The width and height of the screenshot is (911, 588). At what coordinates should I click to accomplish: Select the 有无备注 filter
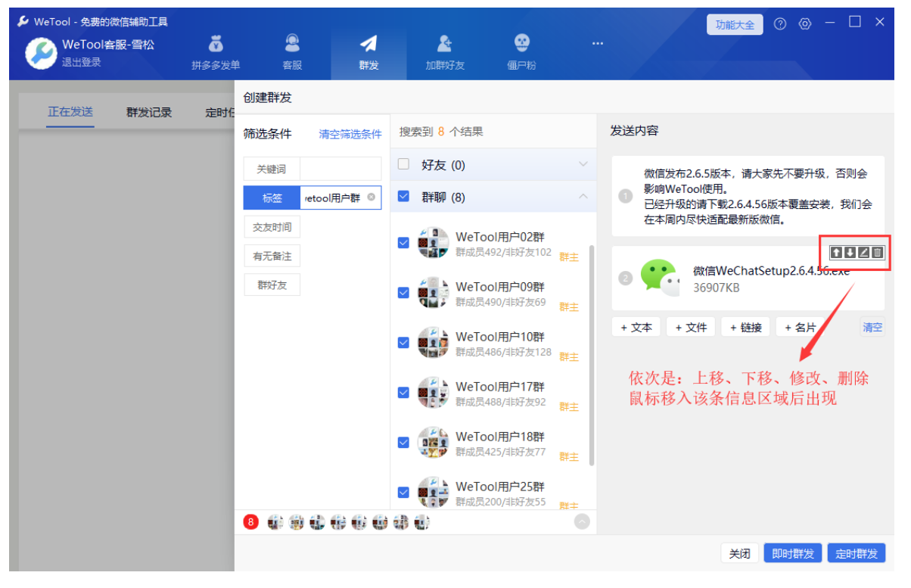point(272,257)
